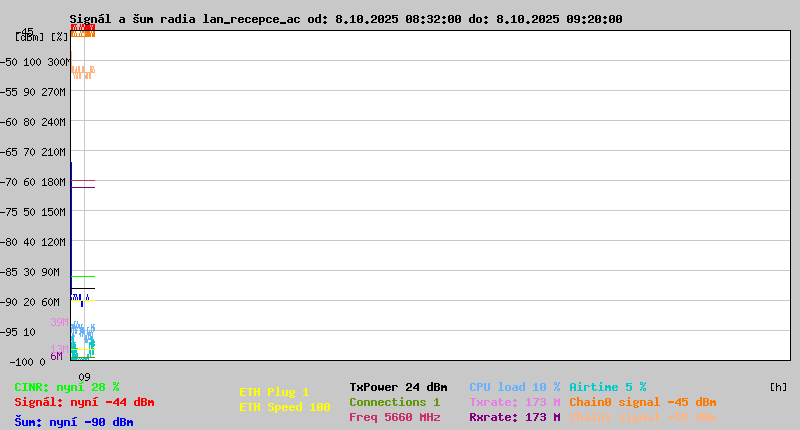The image size is (800, 430).
Task: Click the '-55 90 270M' axis label
Action: [x=33, y=92]
